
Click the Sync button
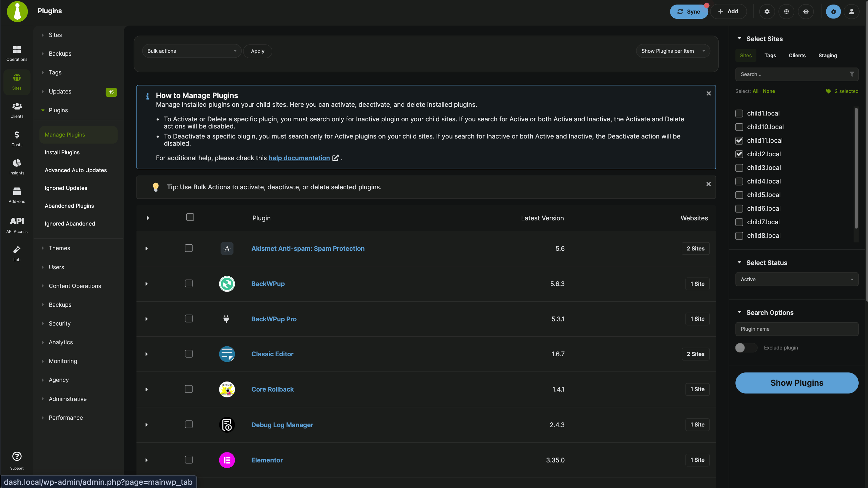pyautogui.click(x=689, y=11)
